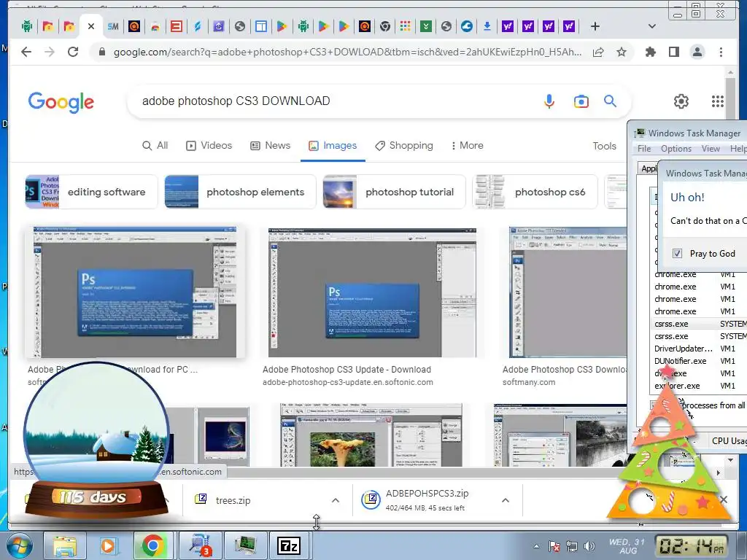Click the Windows Task Manager title bar
The width and height of the screenshot is (747, 560).
[689, 133]
